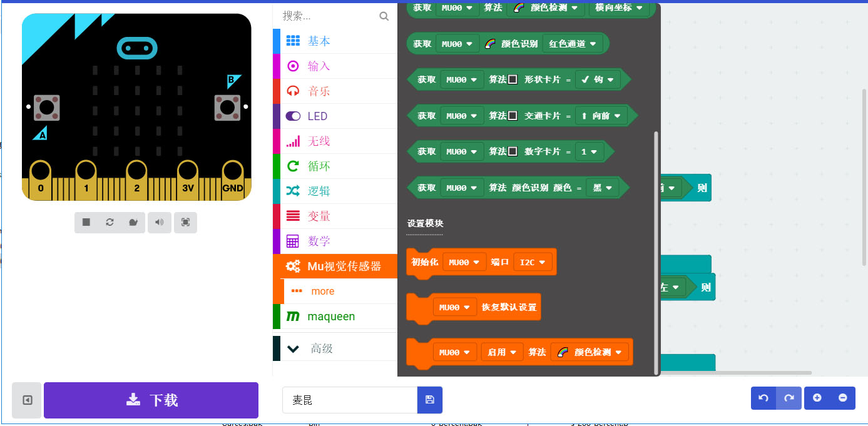Image resolution: width=868 pixels, height=426 pixels.
Task: Zoom in the workspace
Action: [x=817, y=398]
